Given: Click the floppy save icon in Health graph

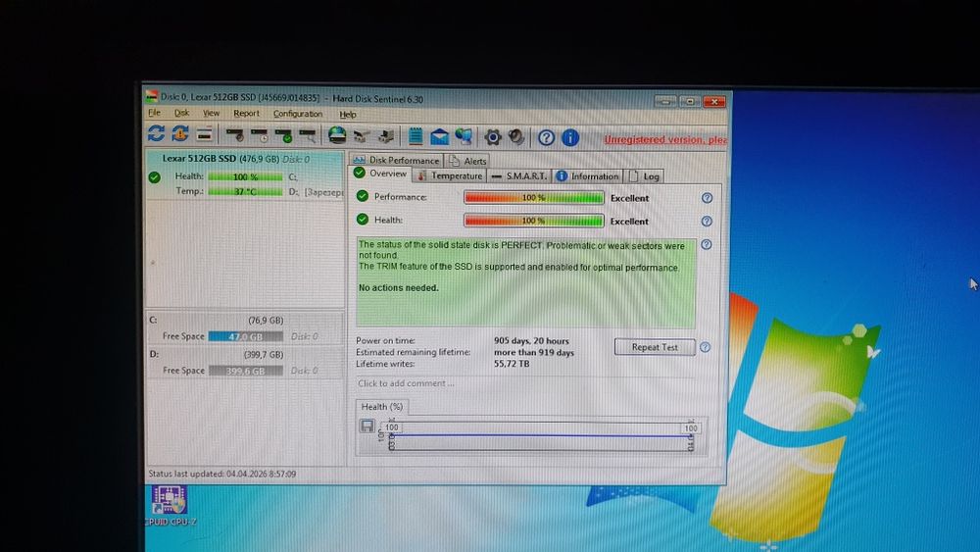Looking at the screenshot, I should [x=367, y=426].
